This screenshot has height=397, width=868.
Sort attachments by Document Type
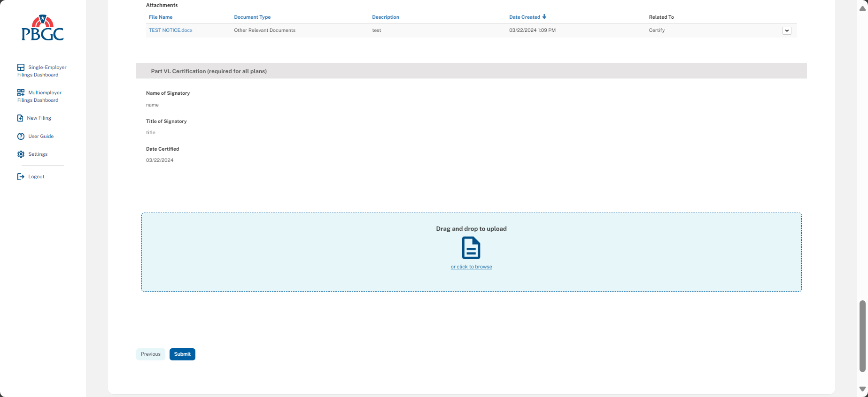pos(252,17)
